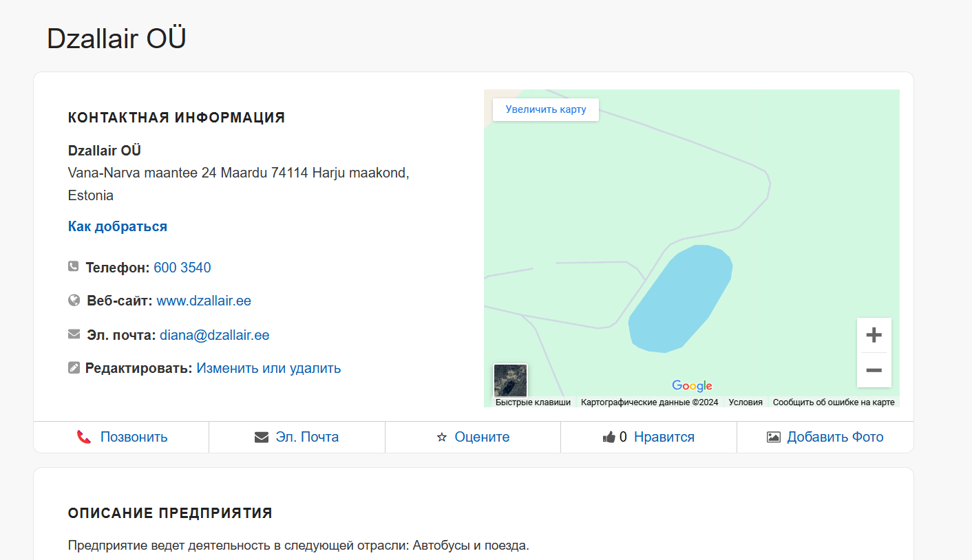
Task: Open Как добраться directions link
Action: 118,226
